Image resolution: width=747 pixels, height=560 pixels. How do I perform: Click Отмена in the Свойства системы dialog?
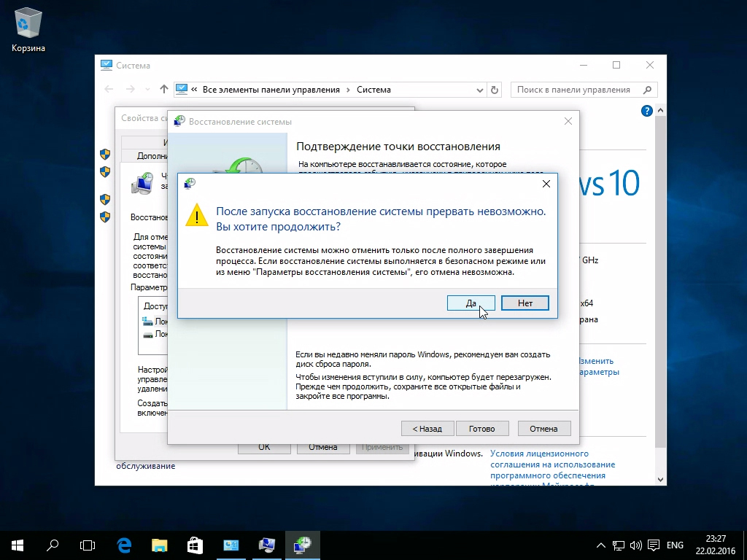[x=323, y=447]
